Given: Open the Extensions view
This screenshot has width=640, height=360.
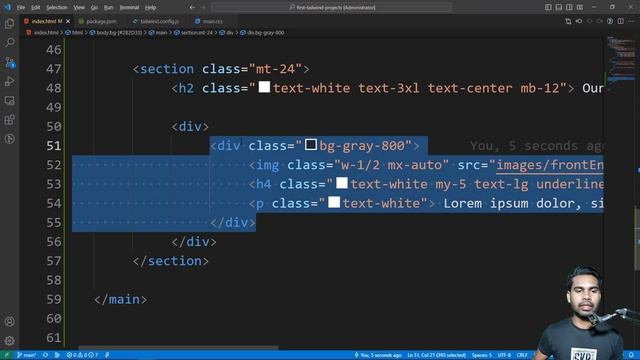Looking at the screenshot, I should click(9, 120).
